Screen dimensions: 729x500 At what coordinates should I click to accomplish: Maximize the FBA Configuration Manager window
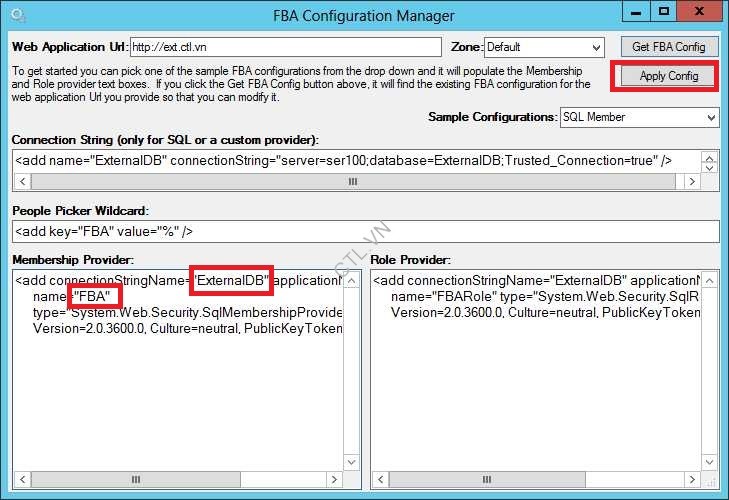(x=664, y=13)
